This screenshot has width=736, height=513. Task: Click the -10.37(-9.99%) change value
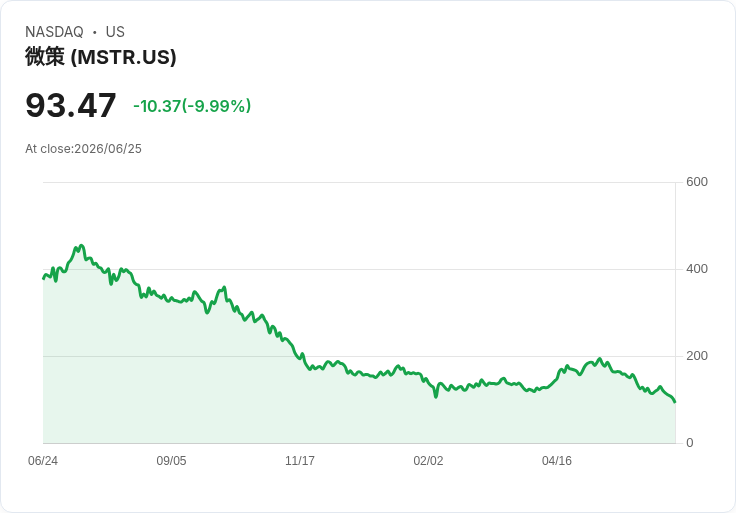point(192,106)
